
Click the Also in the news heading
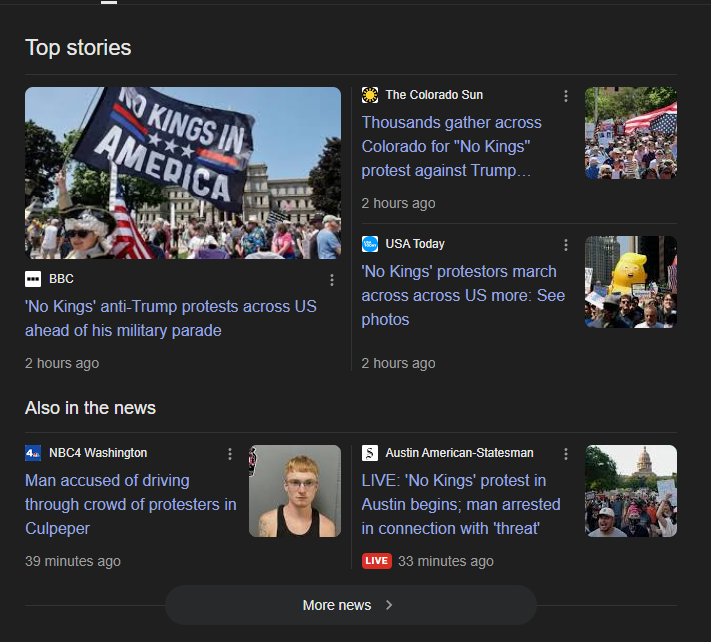(90, 408)
